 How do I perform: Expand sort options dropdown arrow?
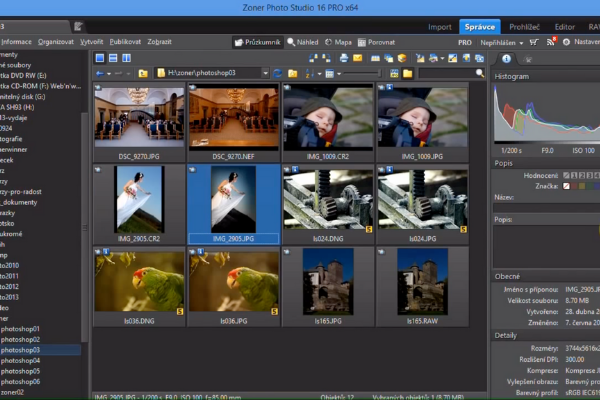[x=319, y=73]
